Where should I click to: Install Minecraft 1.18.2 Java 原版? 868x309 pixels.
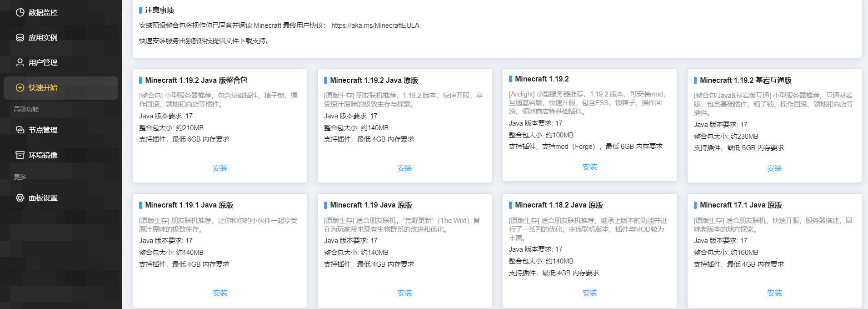click(590, 293)
